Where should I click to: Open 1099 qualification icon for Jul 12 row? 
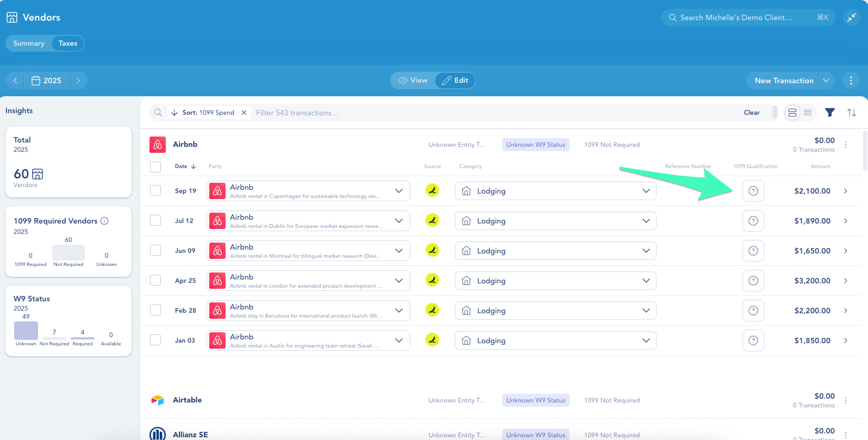point(753,221)
